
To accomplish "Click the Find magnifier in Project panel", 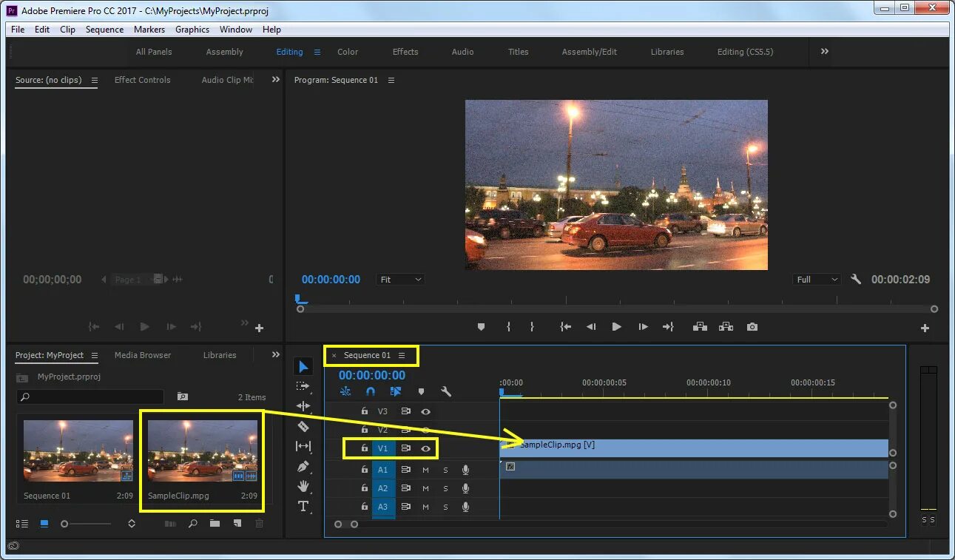I will pyautogui.click(x=192, y=524).
